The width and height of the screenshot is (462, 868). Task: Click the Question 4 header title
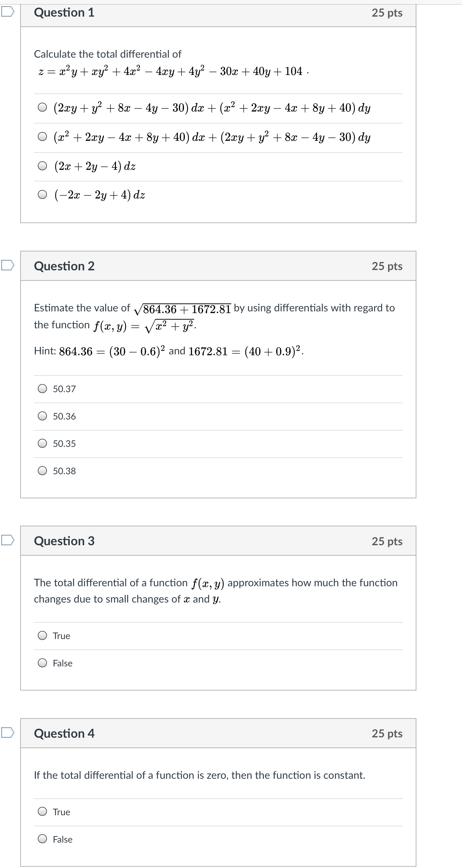click(64, 733)
